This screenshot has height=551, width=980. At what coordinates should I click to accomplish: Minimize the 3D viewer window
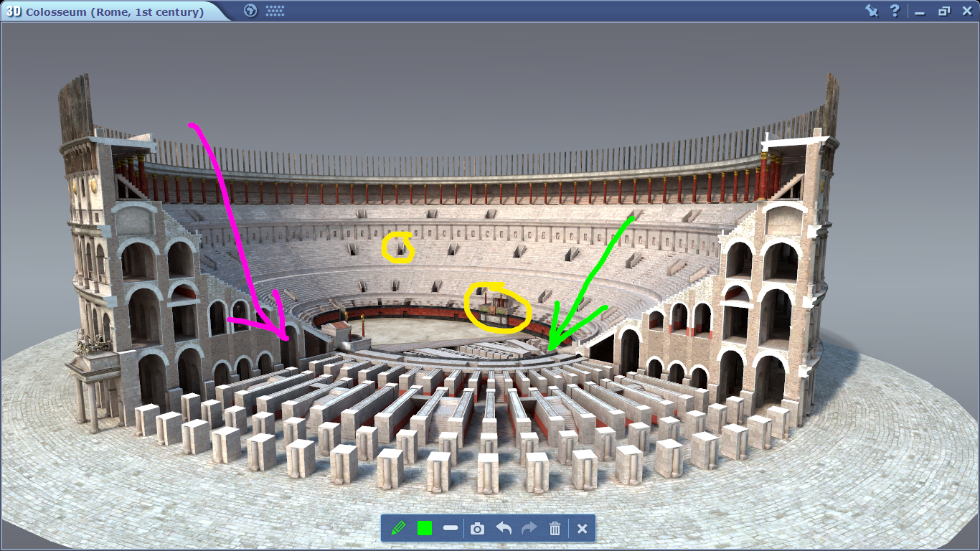[x=920, y=11]
